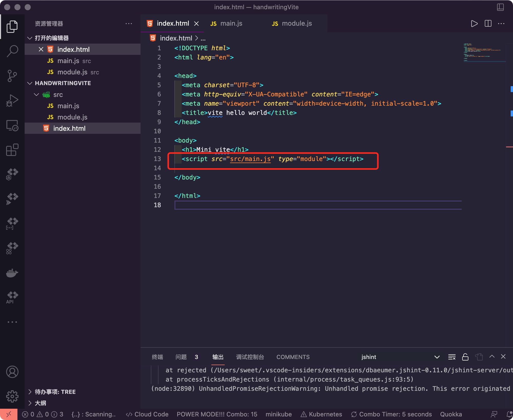Open the jshint output channel dropdown
Viewport: 513px width, 420px height.
click(x=400, y=357)
